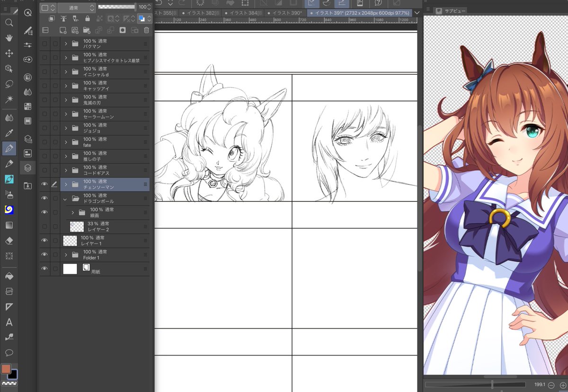Select the highlighted Pen tool
This screenshot has width=568, height=392.
(x=9, y=148)
